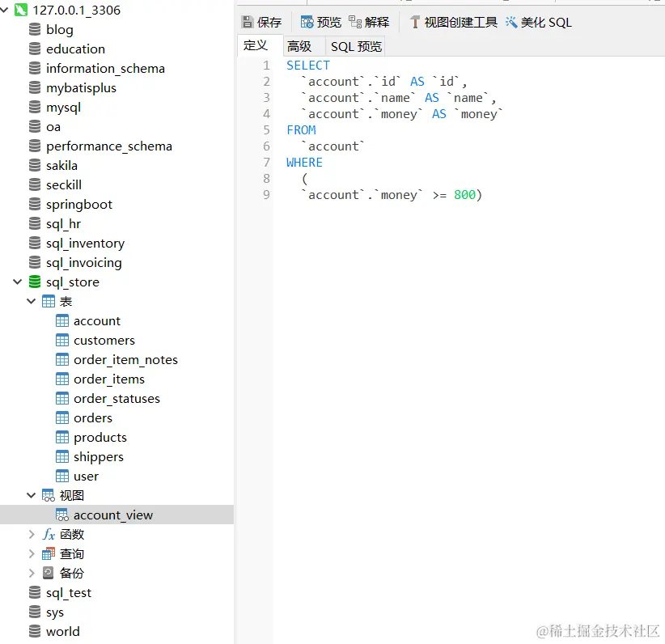Screen dimensions: 665x644
Task: Select the sql_test database
Action: (69, 593)
